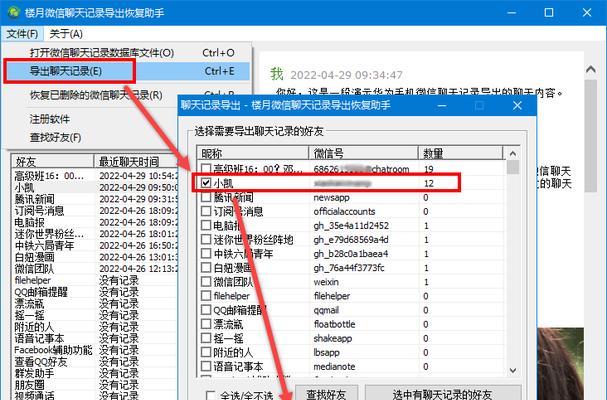Click the app icon in main title bar
This screenshot has height=400, width=607.
(x=14, y=12)
